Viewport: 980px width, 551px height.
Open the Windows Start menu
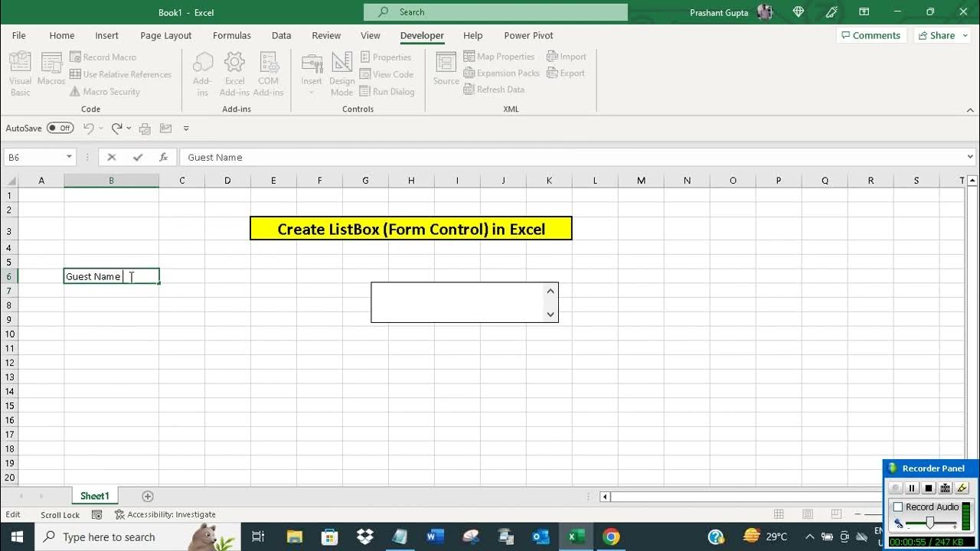pos(16,536)
